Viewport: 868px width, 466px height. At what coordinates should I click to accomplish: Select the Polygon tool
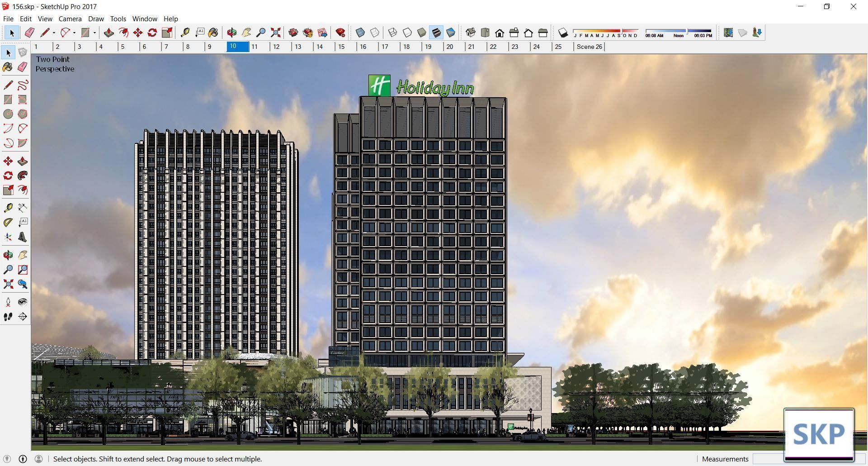pyautogui.click(x=23, y=114)
